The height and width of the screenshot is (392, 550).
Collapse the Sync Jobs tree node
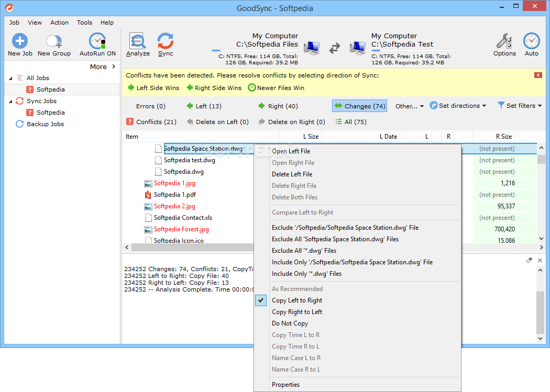point(10,102)
